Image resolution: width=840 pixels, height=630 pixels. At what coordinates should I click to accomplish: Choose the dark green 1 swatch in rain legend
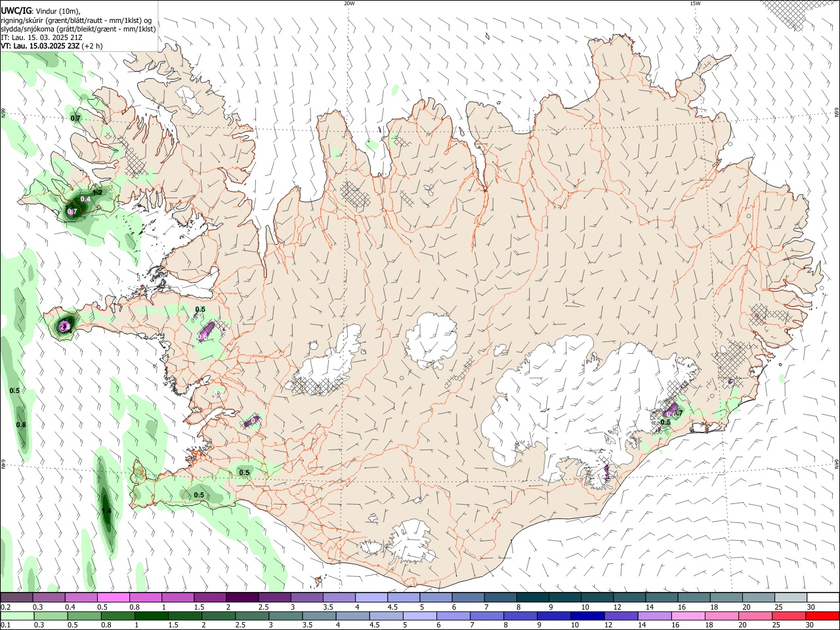[x=152, y=616]
